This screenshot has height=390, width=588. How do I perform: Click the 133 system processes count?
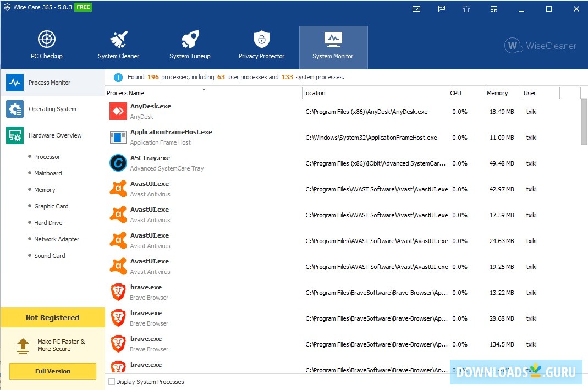287,77
